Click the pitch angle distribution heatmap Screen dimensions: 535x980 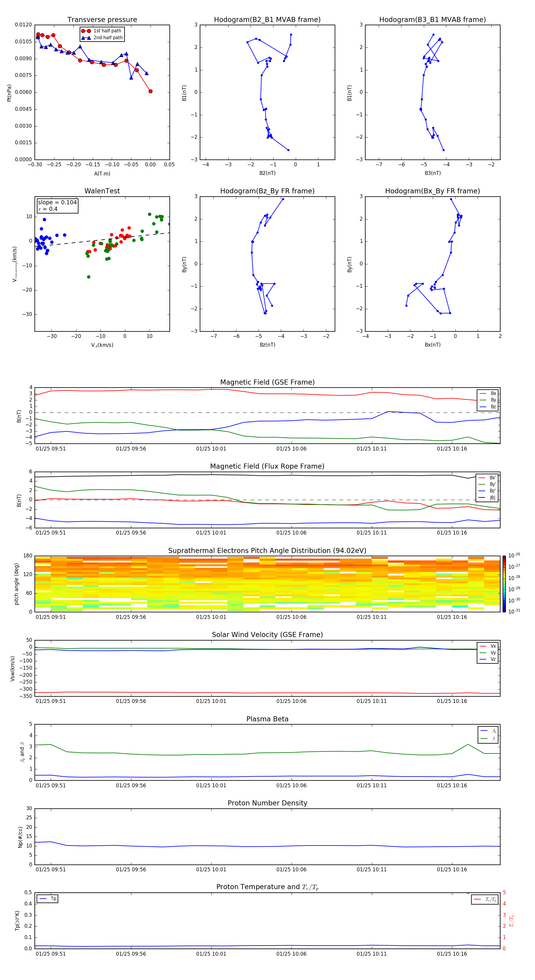(267, 584)
